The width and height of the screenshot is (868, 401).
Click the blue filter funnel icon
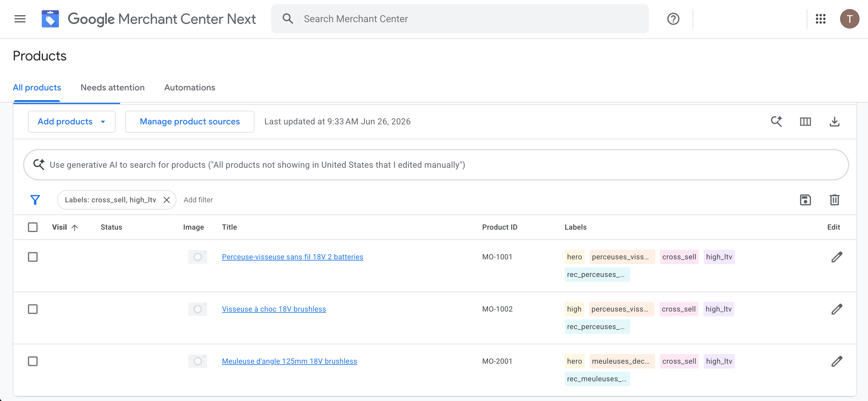[35, 200]
